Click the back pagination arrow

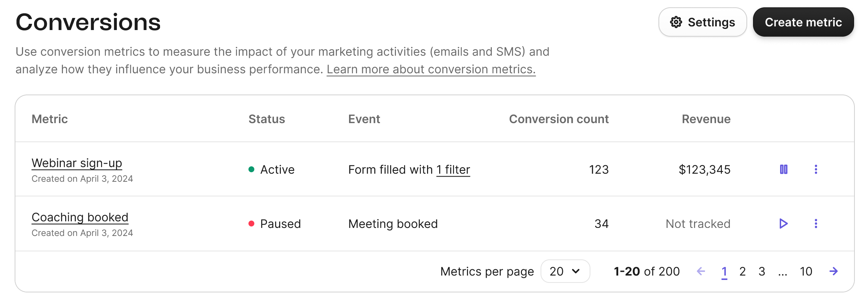701,272
